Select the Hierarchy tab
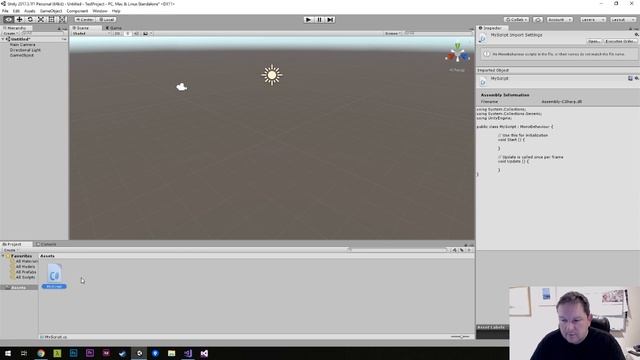Screen dimensions: 640x360 [x=15, y=28]
